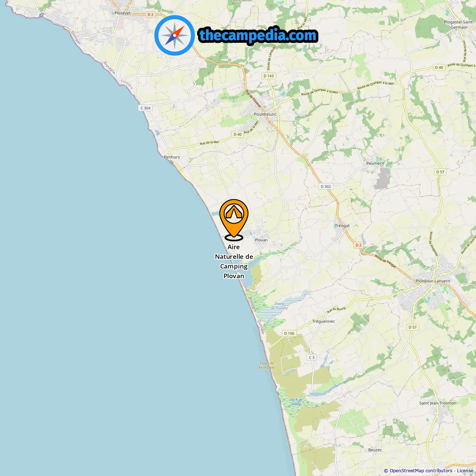Click the orange camping tent map pin
The width and height of the screenshot is (476, 476).
[234, 220]
